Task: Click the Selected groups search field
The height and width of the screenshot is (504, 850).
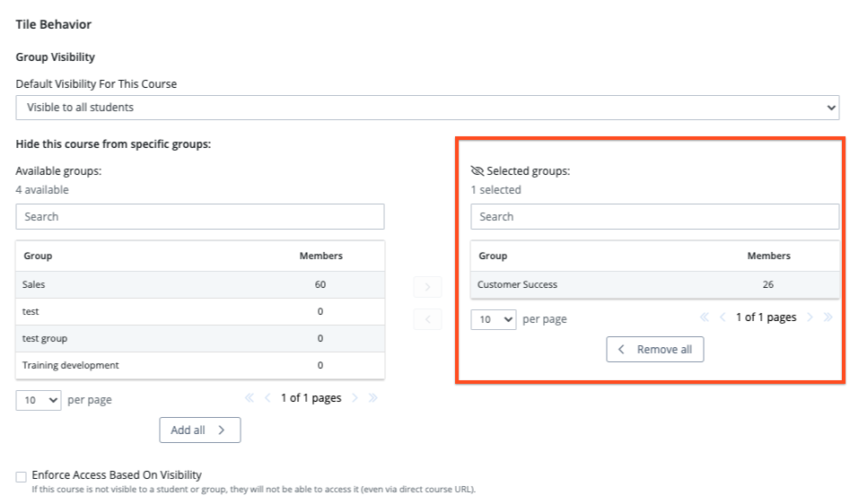Action: tap(654, 217)
